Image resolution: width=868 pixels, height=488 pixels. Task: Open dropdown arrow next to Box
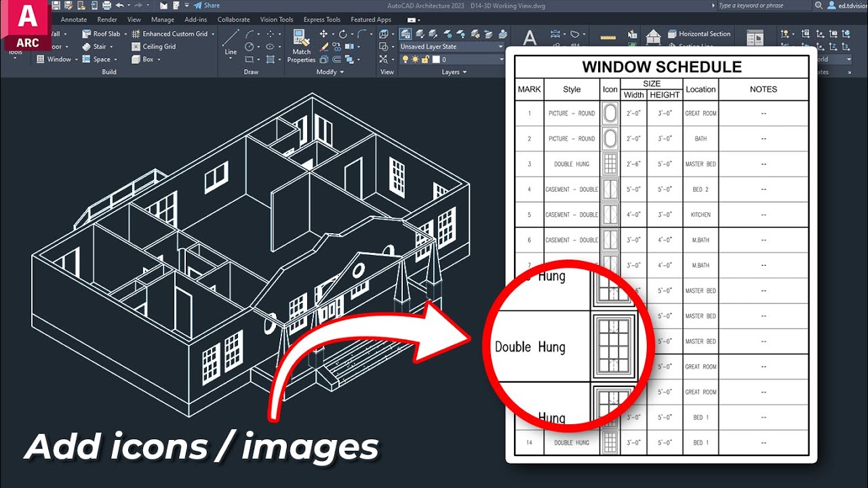pos(159,60)
